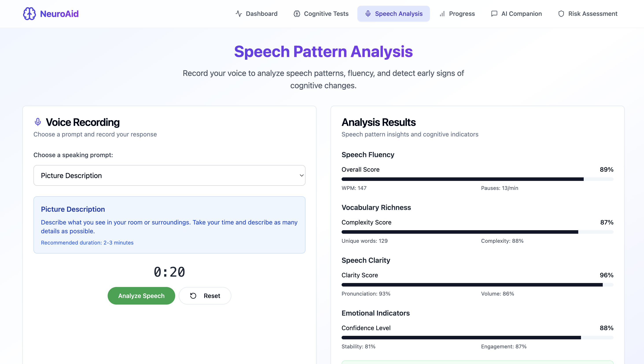644x364 pixels.
Task: Click the Dashboard activity pulse icon
Action: [x=239, y=14]
